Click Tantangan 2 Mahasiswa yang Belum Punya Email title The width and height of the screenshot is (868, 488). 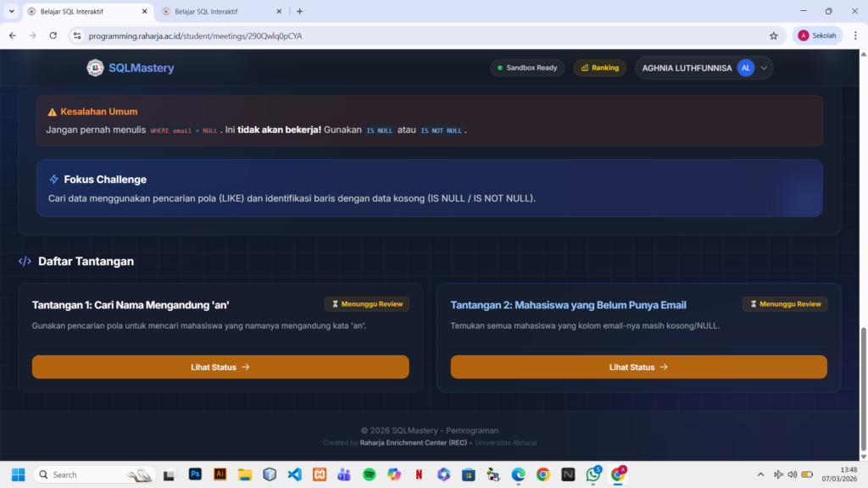[568, 305]
